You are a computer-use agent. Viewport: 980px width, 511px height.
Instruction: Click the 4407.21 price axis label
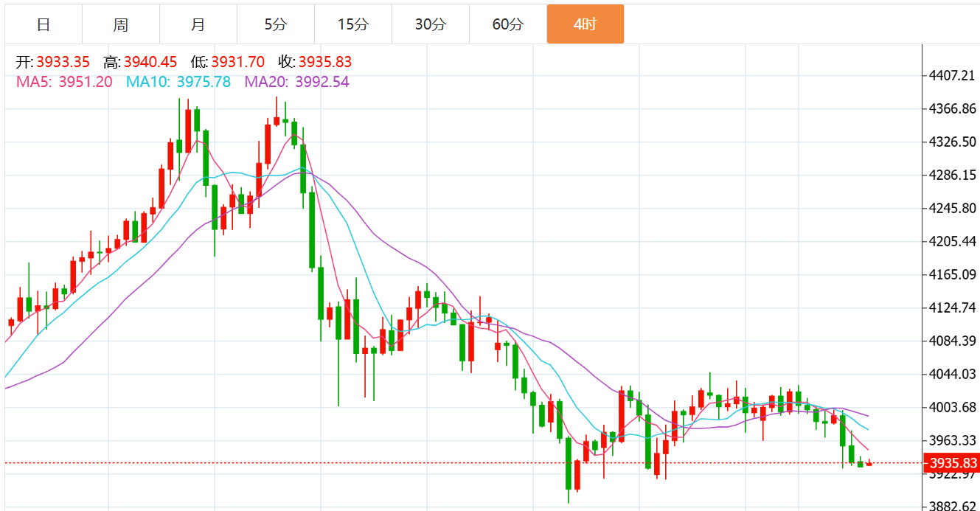(952, 75)
